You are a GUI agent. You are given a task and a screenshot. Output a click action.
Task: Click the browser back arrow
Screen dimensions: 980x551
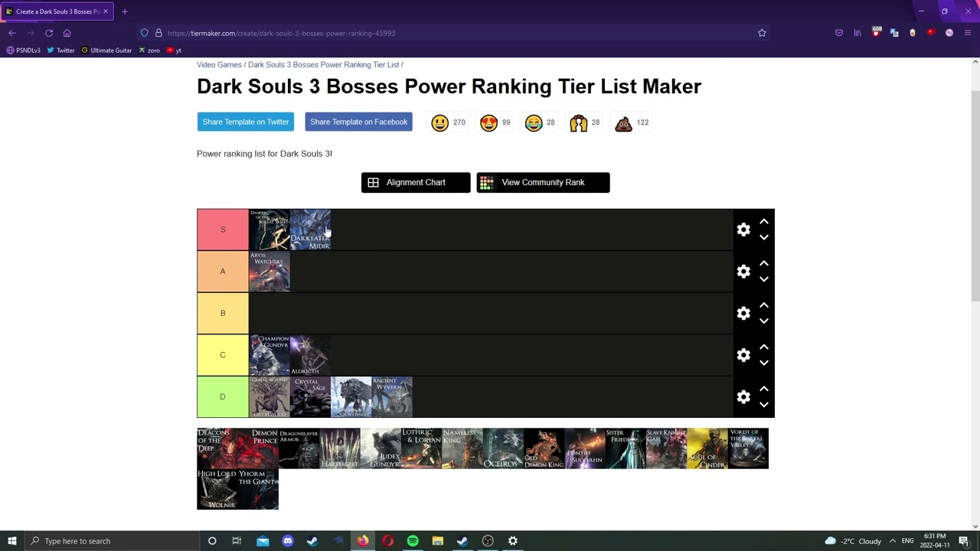coord(12,33)
